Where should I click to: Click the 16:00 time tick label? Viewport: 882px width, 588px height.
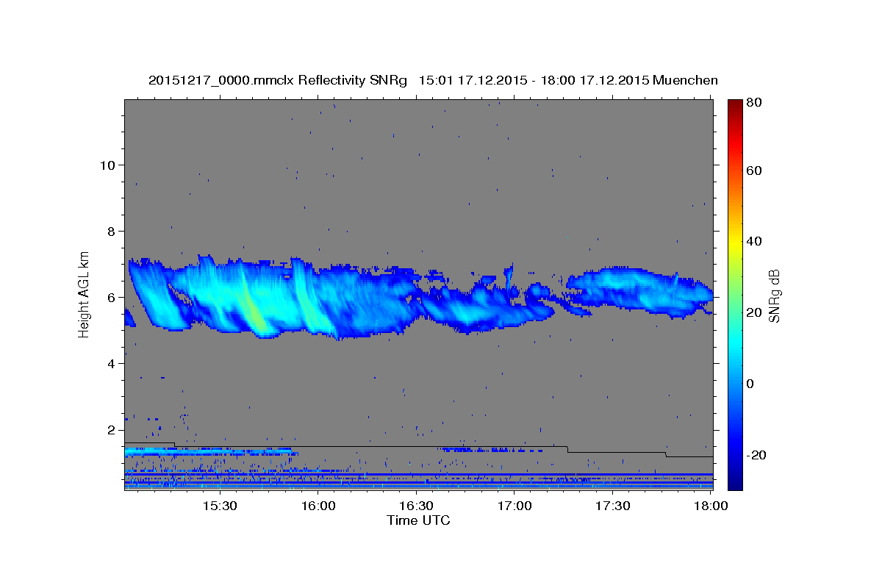pos(318,506)
